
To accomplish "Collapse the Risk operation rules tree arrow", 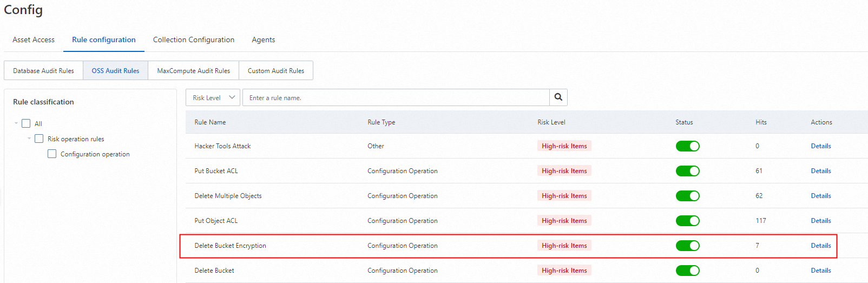I will (29, 139).
